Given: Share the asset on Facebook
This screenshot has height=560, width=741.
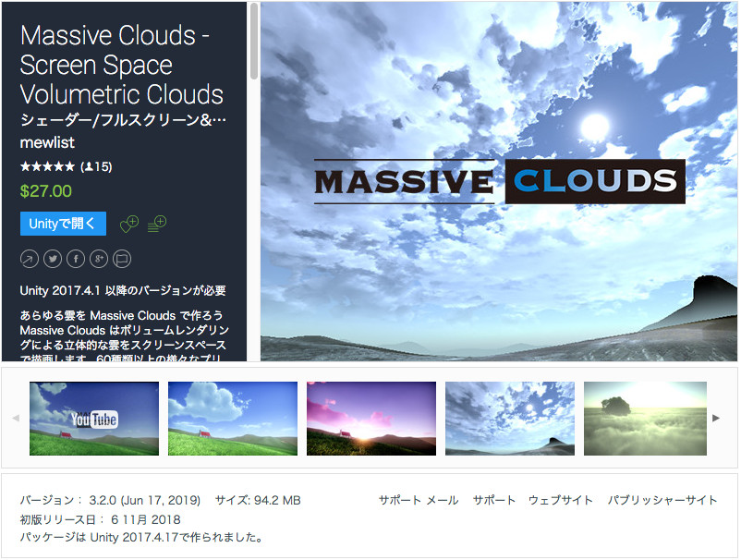Looking at the screenshot, I should (x=76, y=259).
